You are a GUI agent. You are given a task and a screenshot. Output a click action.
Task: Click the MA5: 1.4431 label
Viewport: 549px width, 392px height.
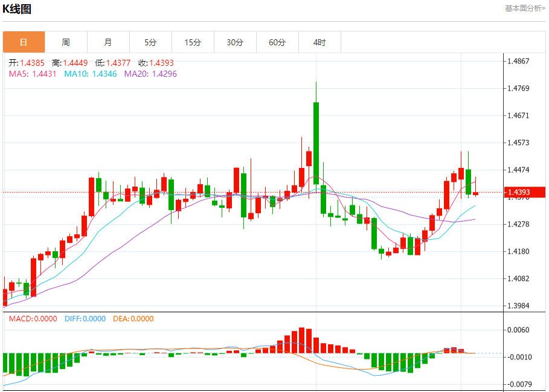(x=33, y=74)
